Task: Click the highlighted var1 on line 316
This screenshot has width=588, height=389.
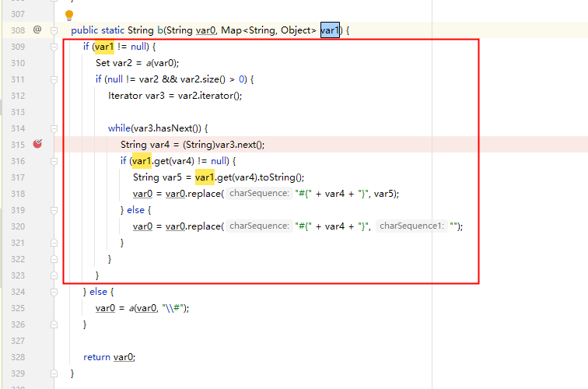Action: coord(142,161)
